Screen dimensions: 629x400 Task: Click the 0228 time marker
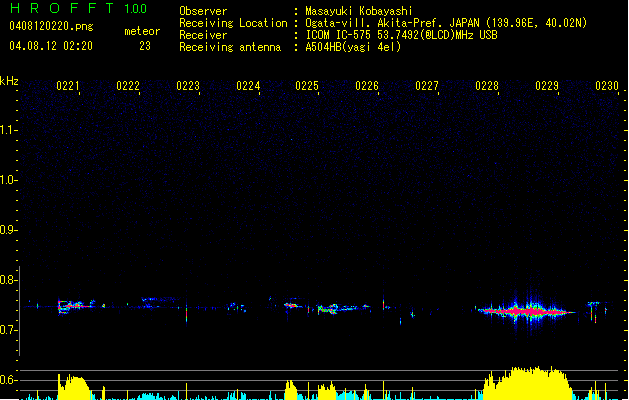pos(487,86)
